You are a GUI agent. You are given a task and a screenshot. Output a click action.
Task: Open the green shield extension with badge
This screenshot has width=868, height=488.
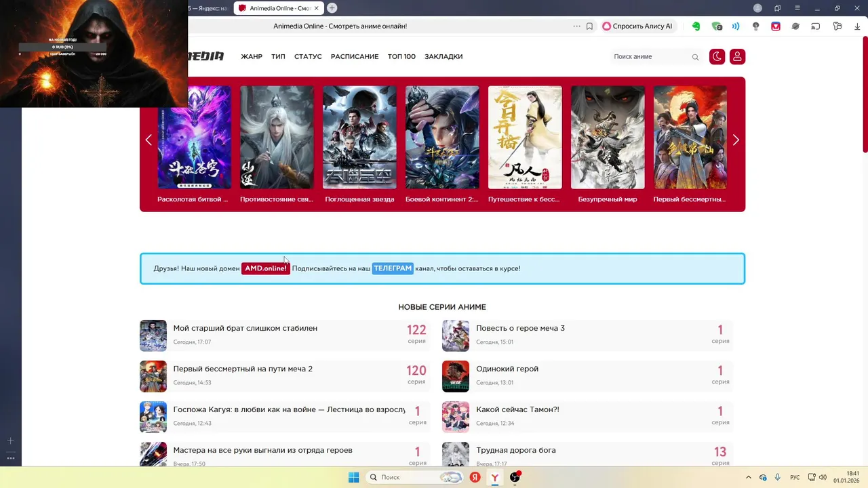click(x=717, y=26)
